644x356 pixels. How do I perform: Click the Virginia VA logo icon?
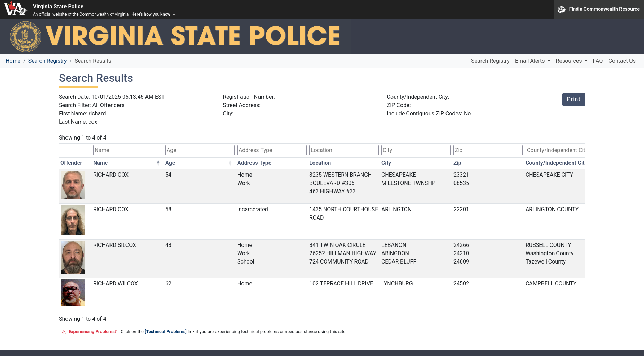(15, 9)
